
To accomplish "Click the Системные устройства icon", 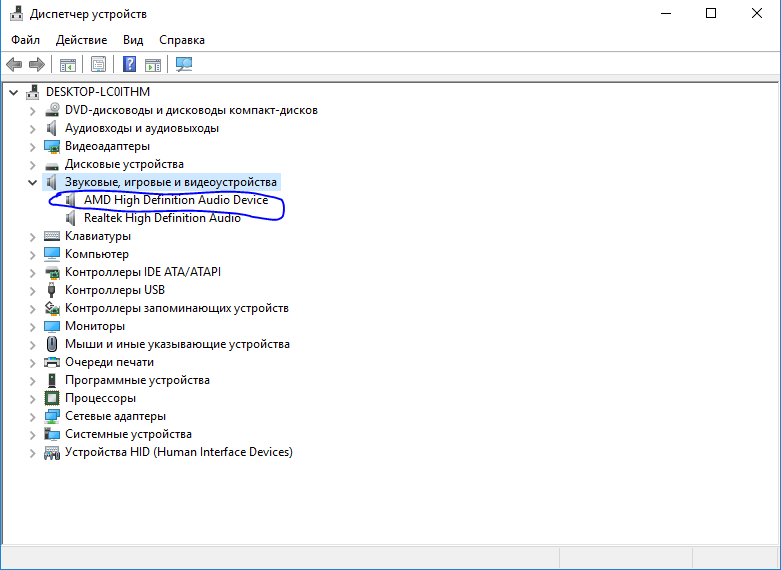I will point(52,434).
